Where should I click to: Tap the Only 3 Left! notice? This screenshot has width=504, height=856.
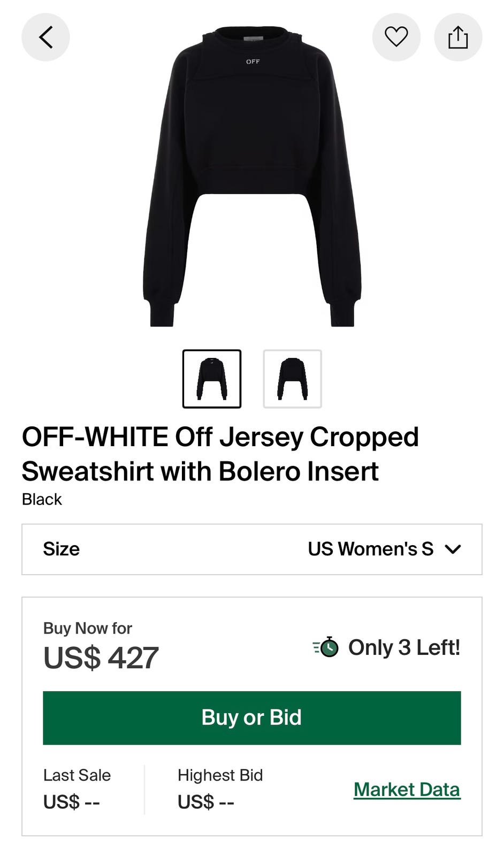[404, 647]
